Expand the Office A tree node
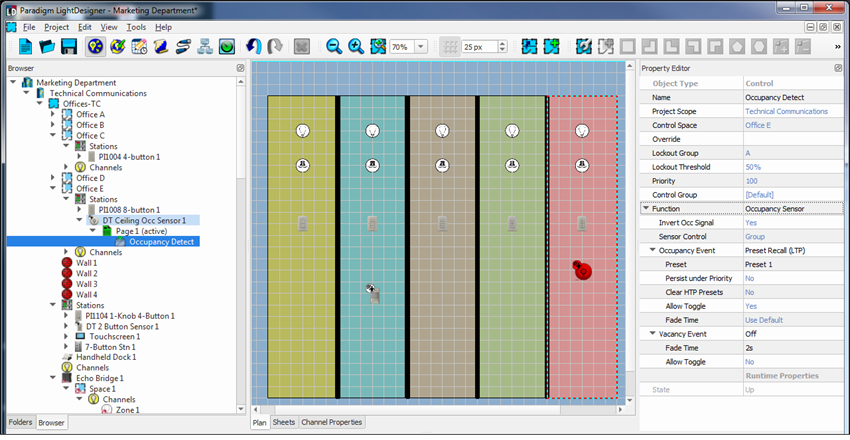Image resolution: width=850 pixels, height=440 pixels. [x=53, y=114]
